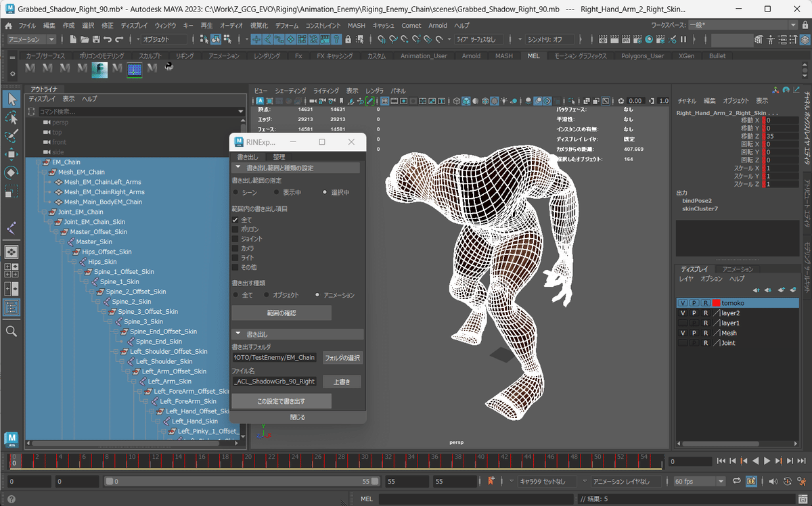The width and height of the screenshot is (812, 506).
Task: Open Maya's Snap to Grid toolbar icon
Action: pyautogui.click(x=382, y=41)
